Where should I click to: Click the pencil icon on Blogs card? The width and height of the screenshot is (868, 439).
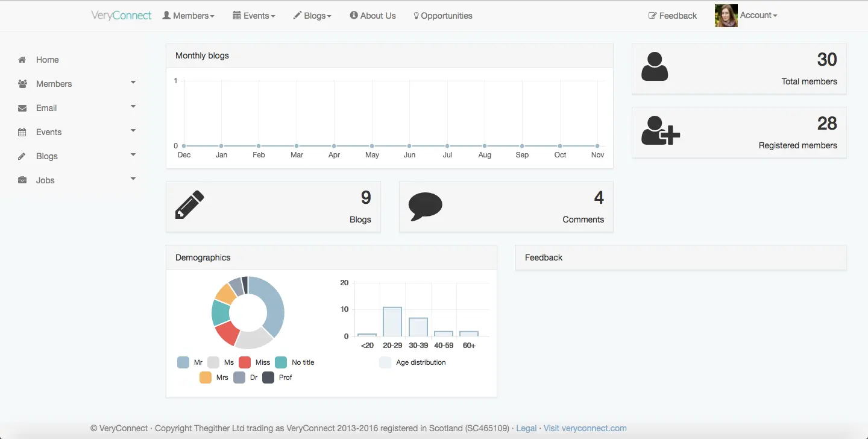coord(189,204)
